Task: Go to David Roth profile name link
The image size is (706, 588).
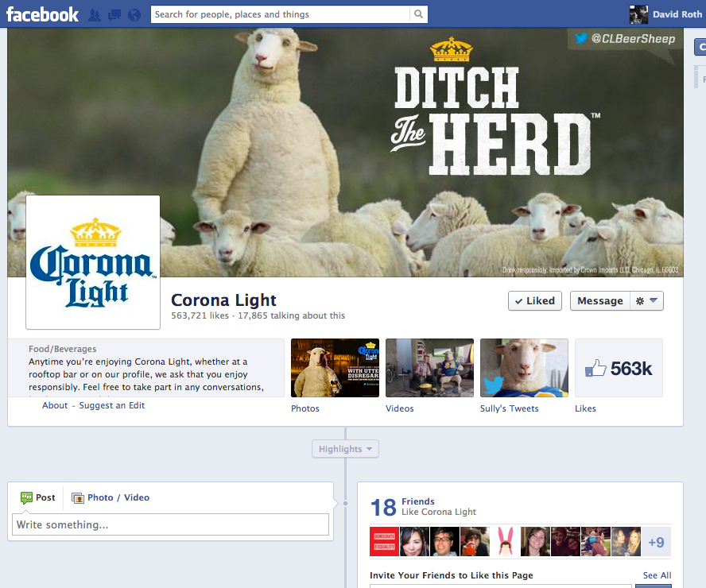Action: [x=677, y=14]
